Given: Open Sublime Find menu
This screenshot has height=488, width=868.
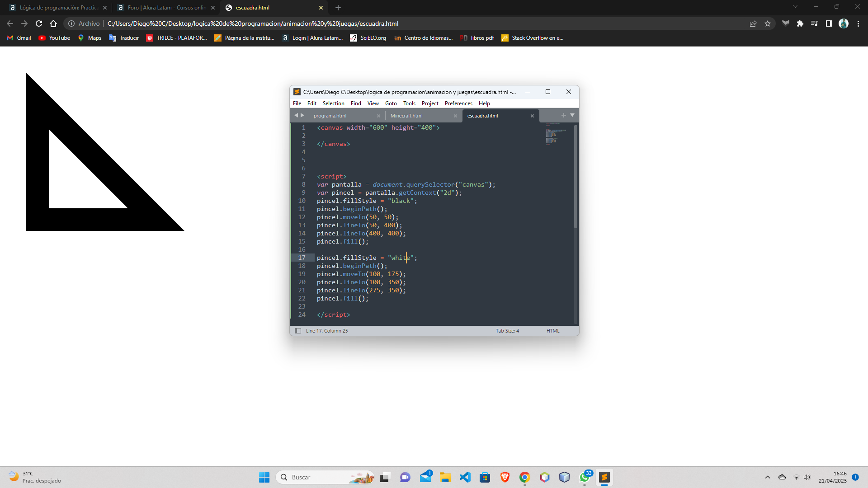Looking at the screenshot, I should click(356, 103).
